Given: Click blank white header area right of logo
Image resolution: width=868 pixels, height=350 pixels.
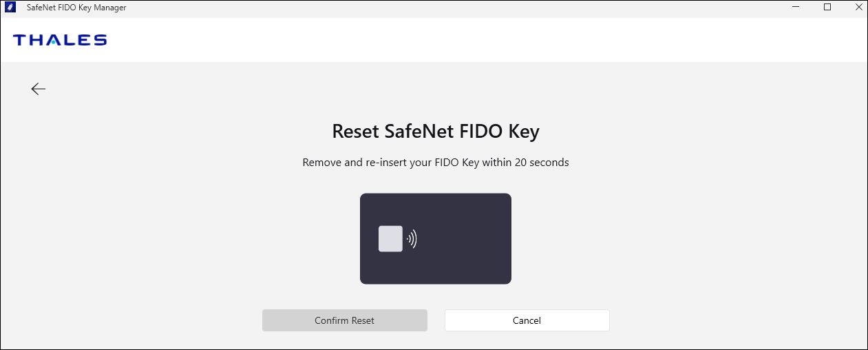Looking at the screenshot, I should (482, 40).
